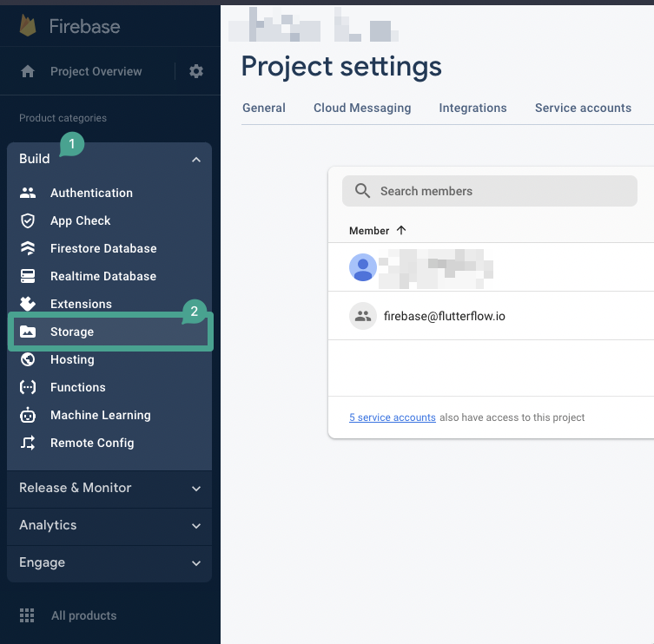
Task: Open Authentication from the sidebar
Action: (x=91, y=193)
